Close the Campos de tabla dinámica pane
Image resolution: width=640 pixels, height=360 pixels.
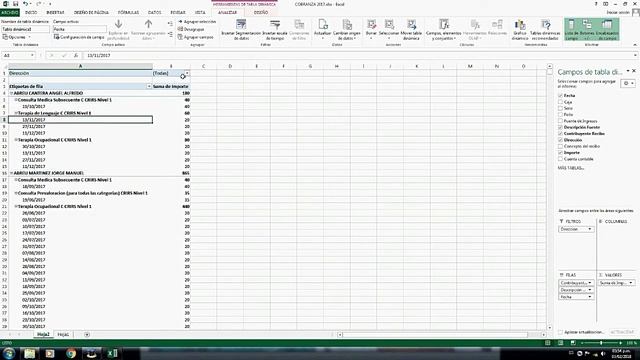(x=634, y=71)
